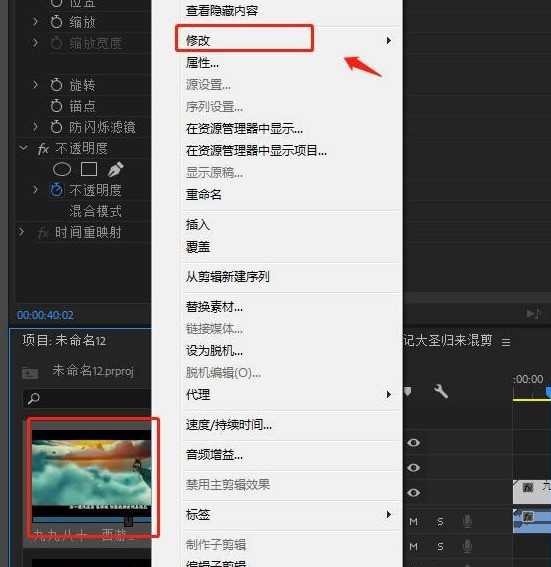Select 重命名 in the context menu
Image resolution: width=551 pixels, height=567 pixels.
204,195
